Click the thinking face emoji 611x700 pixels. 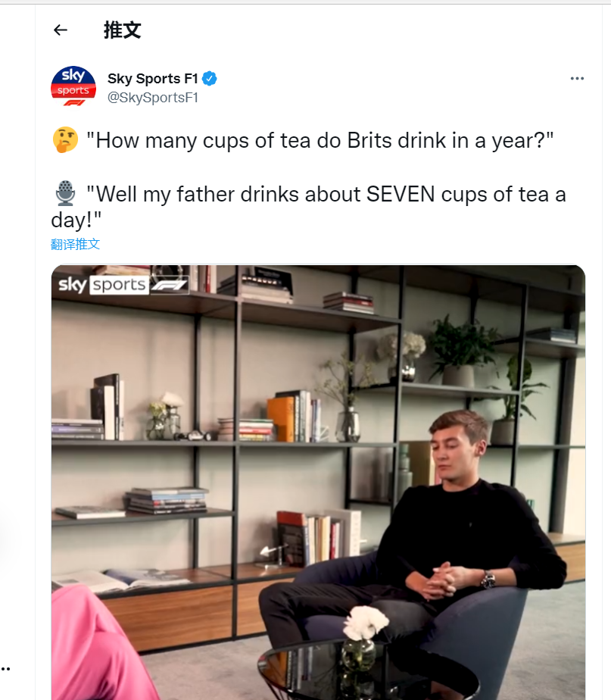click(x=65, y=140)
